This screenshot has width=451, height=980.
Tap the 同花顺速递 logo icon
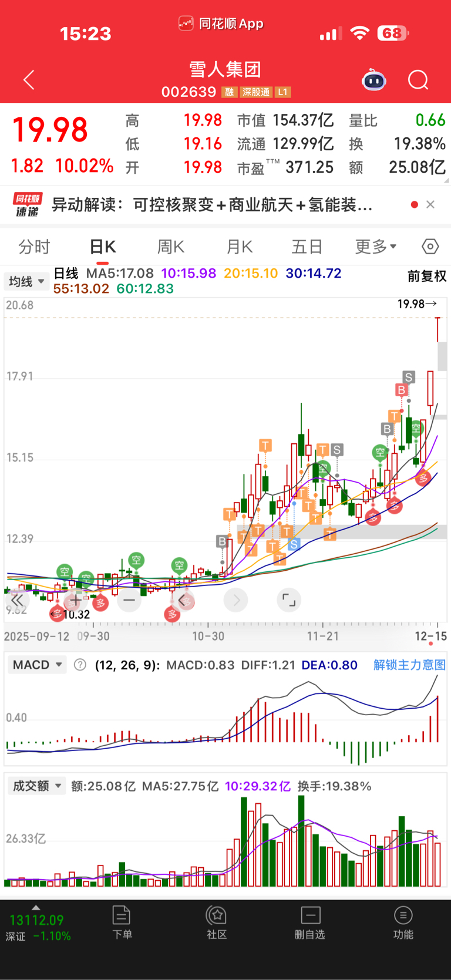28,205
